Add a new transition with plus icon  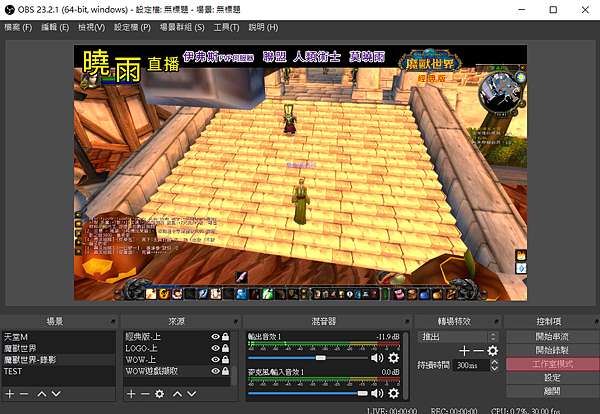click(464, 350)
